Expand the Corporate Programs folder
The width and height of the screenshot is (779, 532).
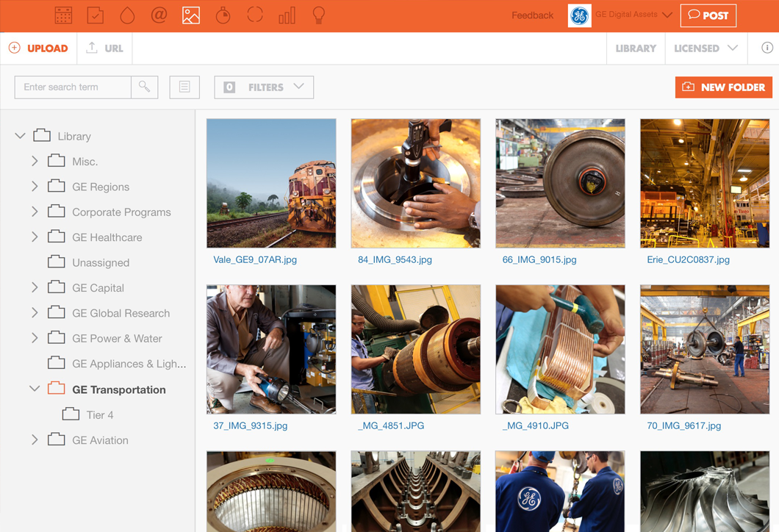click(x=35, y=212)
